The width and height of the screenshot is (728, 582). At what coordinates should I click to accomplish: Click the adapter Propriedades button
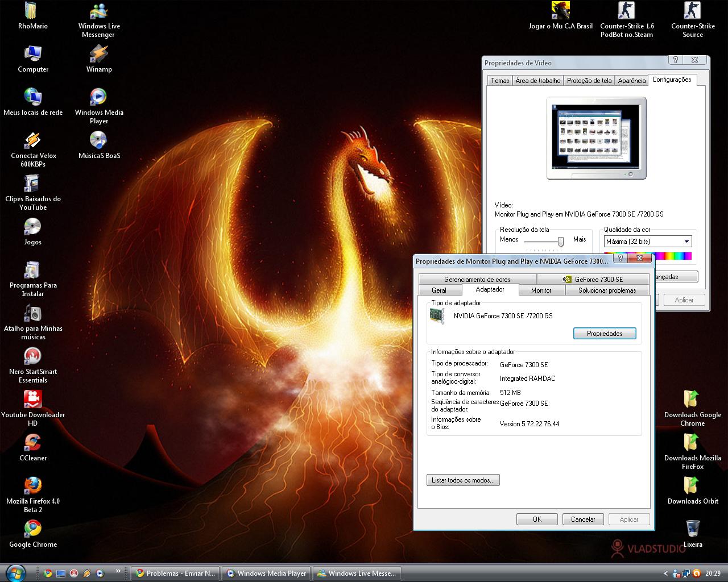point(604,334)
